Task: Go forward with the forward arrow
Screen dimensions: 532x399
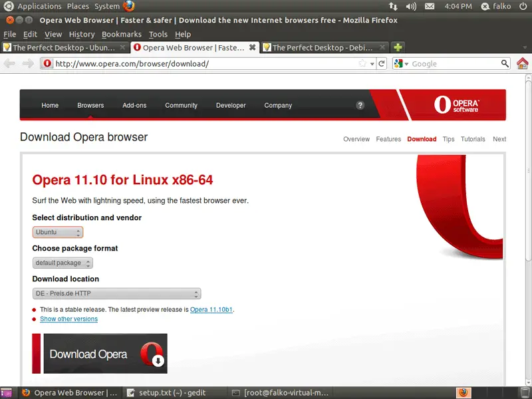Action: tap(28, 63)
